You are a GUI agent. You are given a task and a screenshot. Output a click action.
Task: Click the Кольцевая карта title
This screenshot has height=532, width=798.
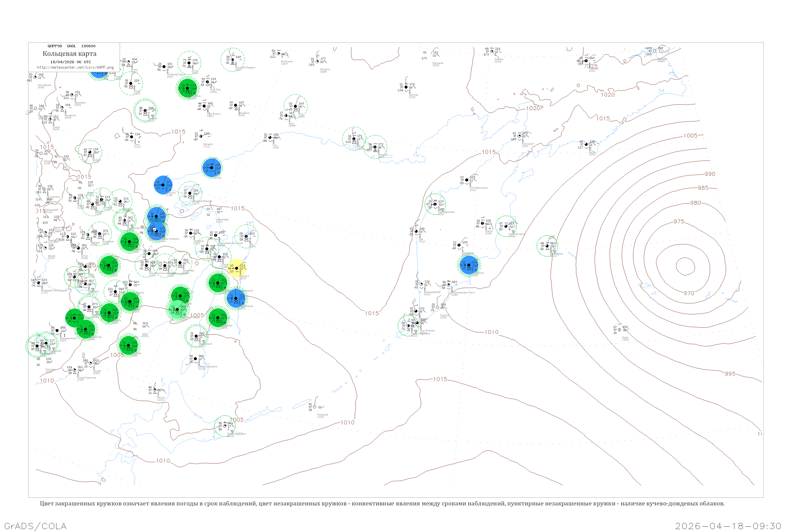pos(69,54)
